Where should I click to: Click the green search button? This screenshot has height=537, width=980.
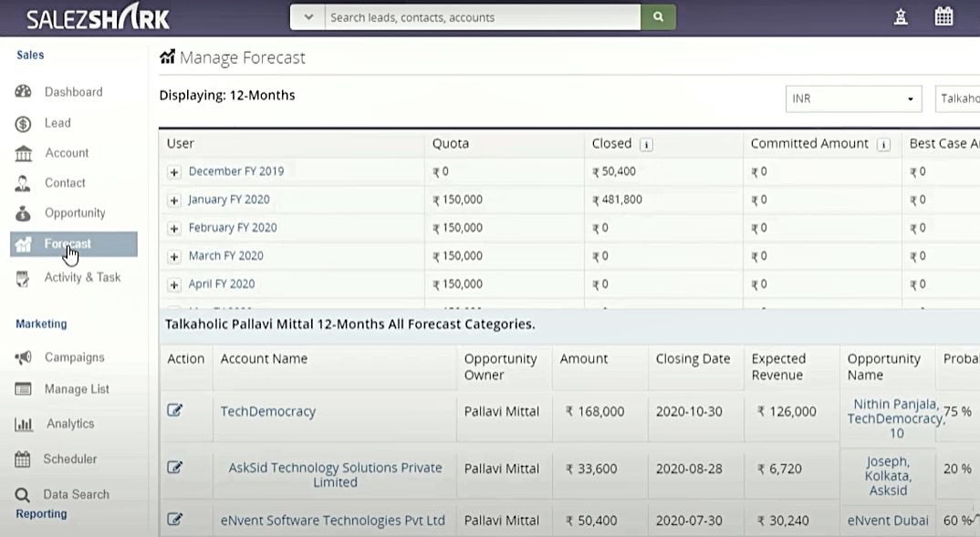coord(658,17)
